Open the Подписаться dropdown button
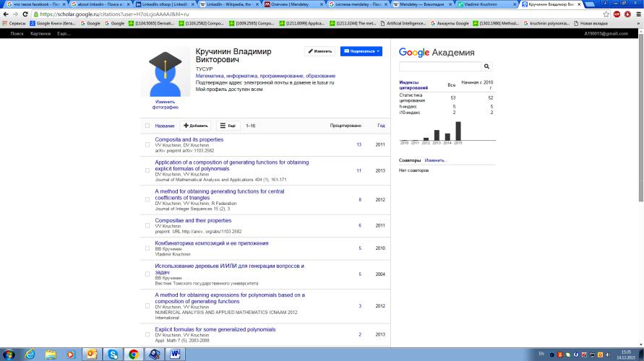Image resolution: width=644 pixels, height=361 pixels. (x=361, y=51)
